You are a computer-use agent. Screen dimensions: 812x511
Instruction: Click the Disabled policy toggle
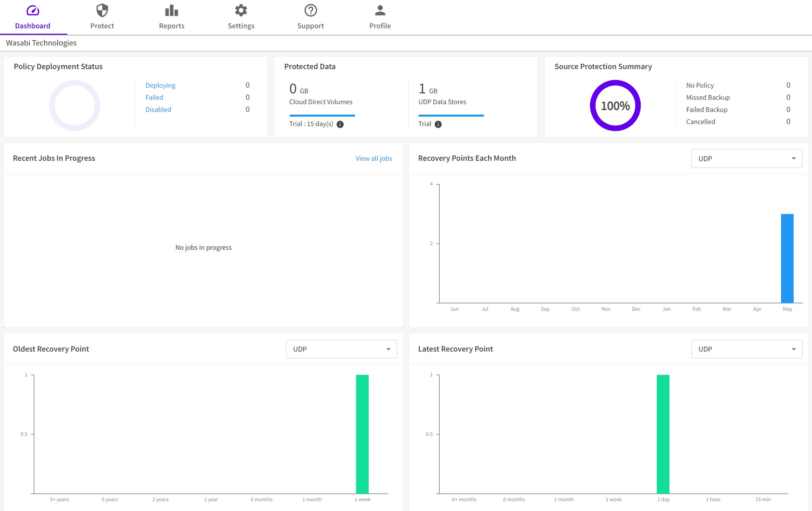point(158,110)
